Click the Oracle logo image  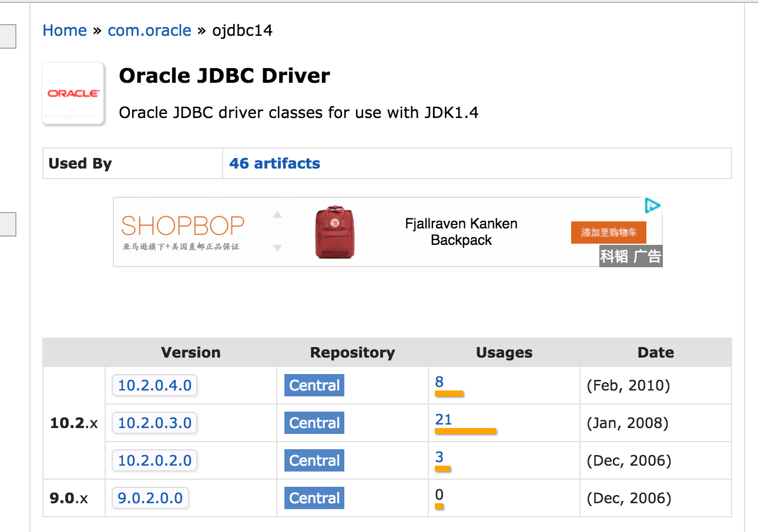pos(73,94)
